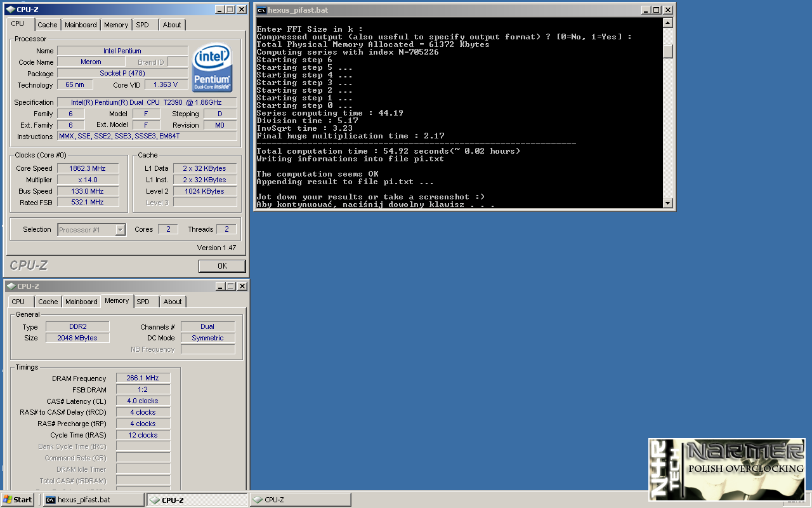
Task: Open the Start menu
Action: point(18,500)
